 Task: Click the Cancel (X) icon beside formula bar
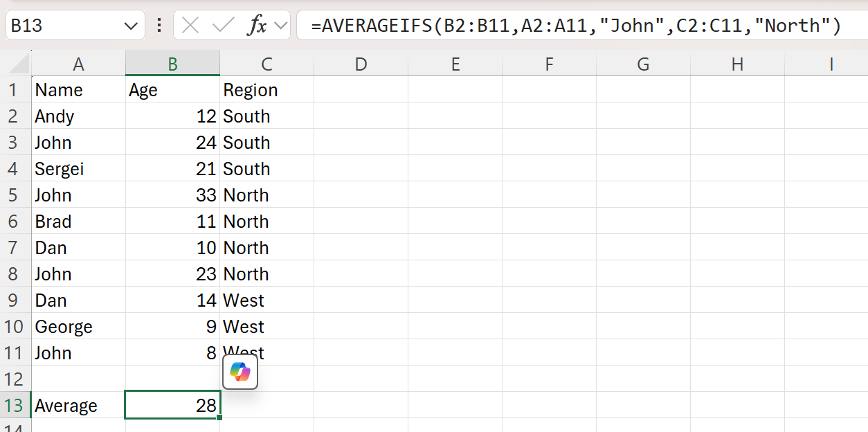coord(192,25)
